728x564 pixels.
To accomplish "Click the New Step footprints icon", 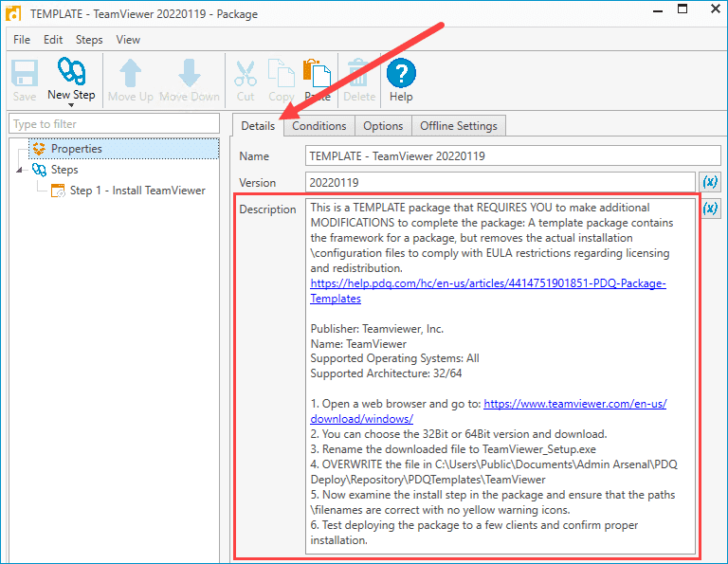I will click(x=71, y=71).
